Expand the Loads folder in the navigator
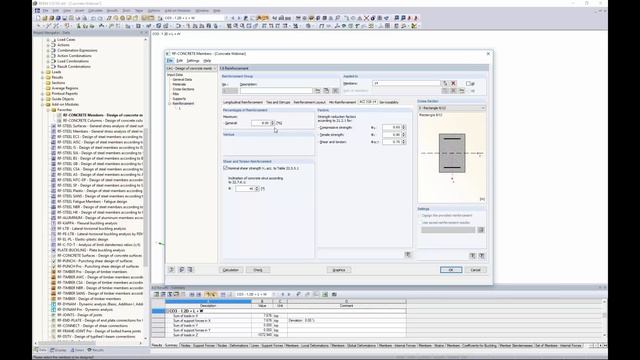The image size is (640, 360). click(43, 72)
